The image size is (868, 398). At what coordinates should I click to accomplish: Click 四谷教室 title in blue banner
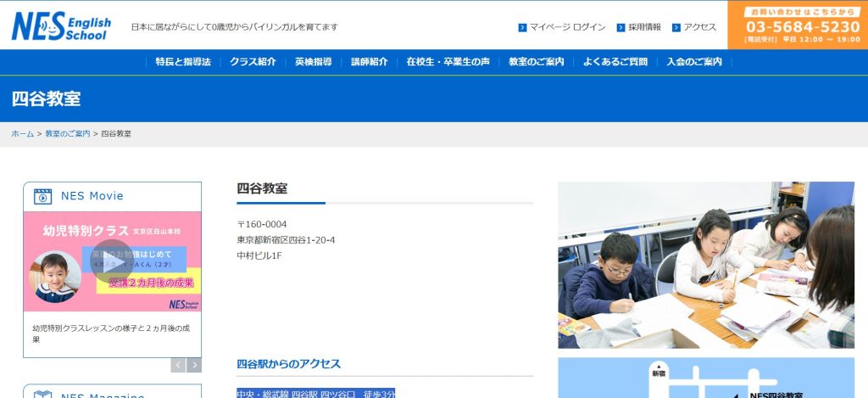tap(46, 98)
